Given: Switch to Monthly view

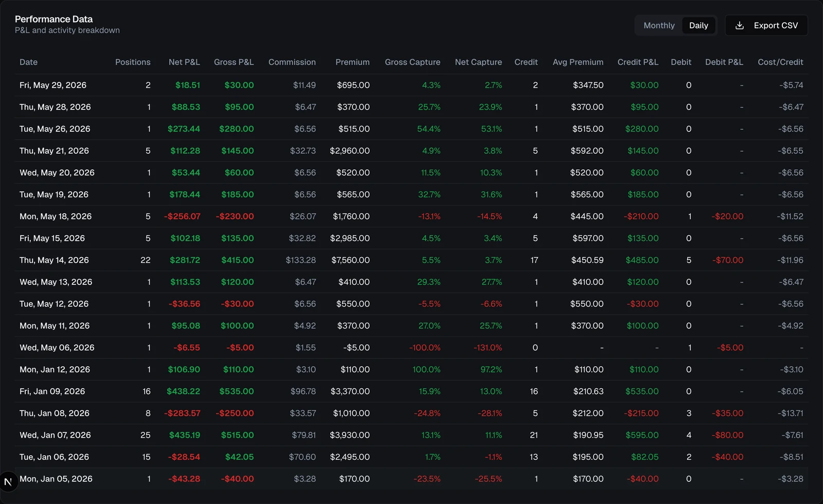Looking at the screenshot, I should pyautogui.click(x=659, y=25).
